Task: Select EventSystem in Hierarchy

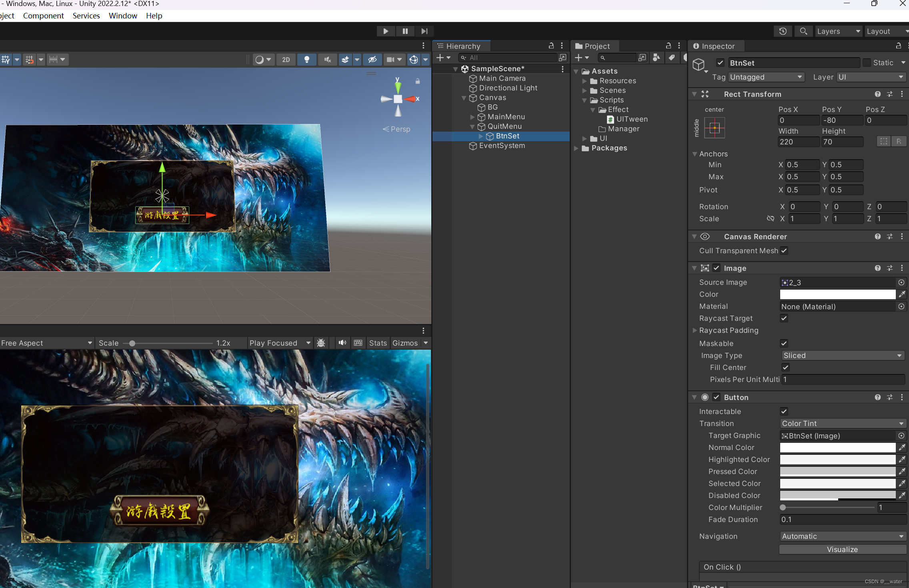Action: click(497, 146)
